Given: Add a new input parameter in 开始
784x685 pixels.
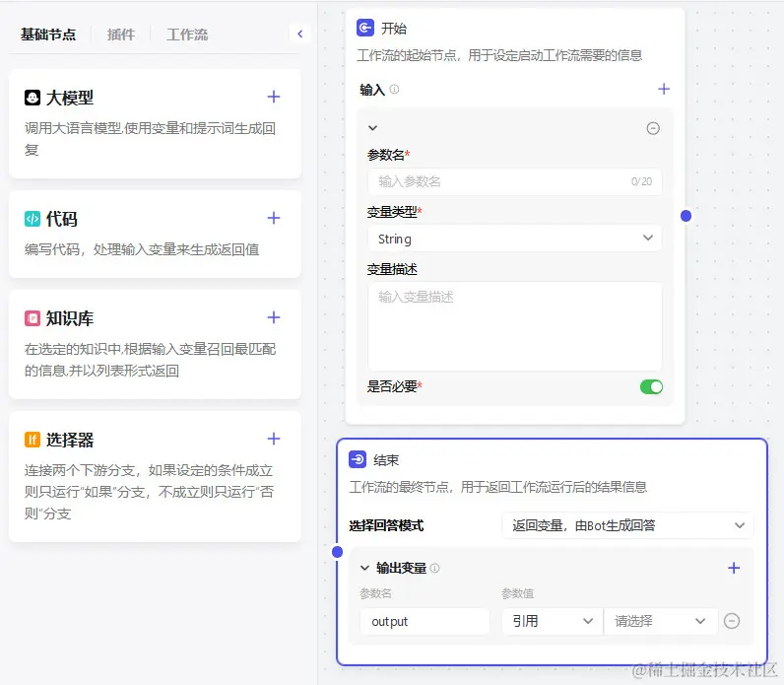Looking at the screenshot, I should click(x=664, y=89).
